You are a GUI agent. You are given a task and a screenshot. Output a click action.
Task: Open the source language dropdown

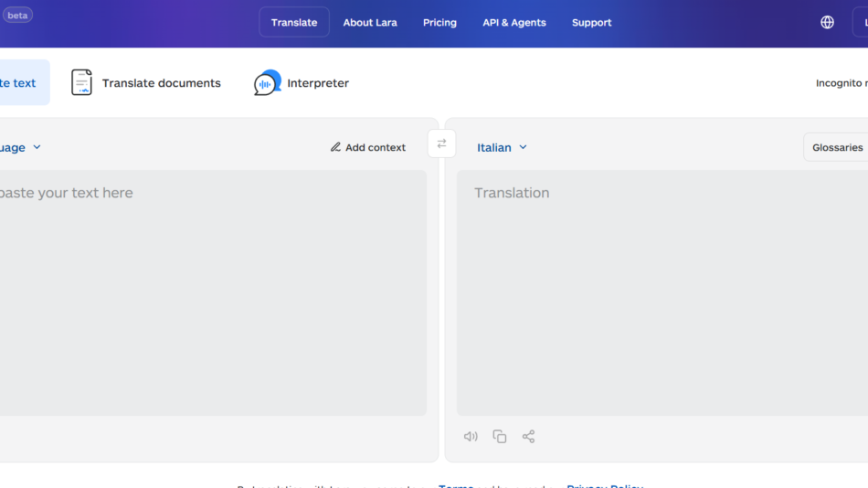tap(22, 147)
